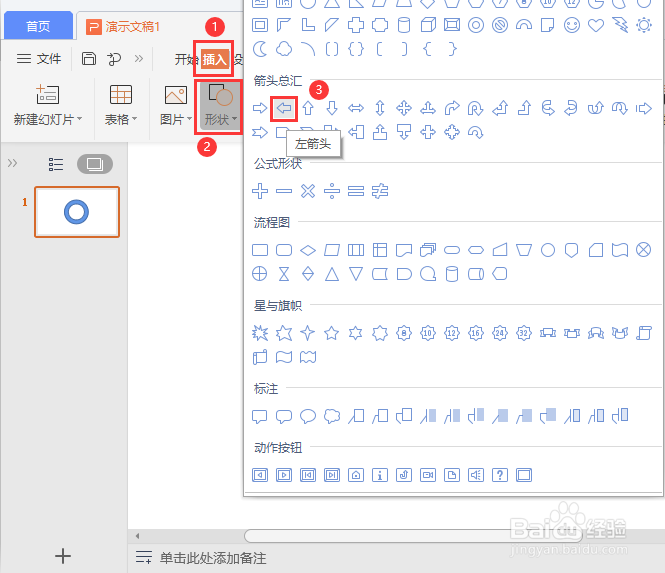
Task: Insert the wave flag shape
Action: click(x=284, y=357)
